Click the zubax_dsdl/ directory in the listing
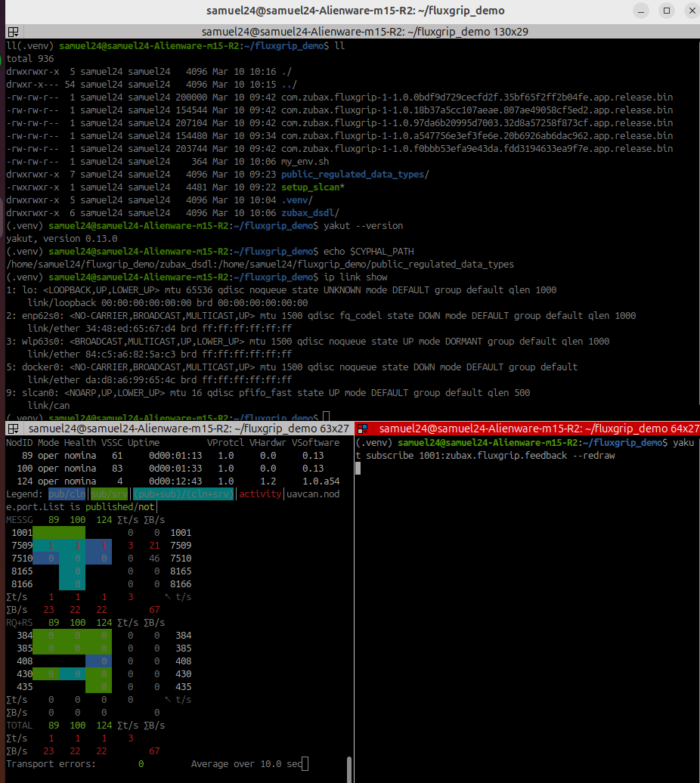Image resolution: width=700 pixels, height=783 pixels. [310, 212]
